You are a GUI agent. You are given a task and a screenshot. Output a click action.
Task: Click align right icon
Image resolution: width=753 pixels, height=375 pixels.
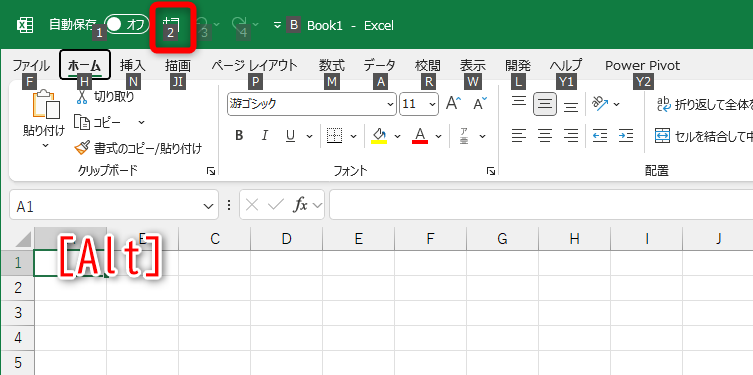571,136
